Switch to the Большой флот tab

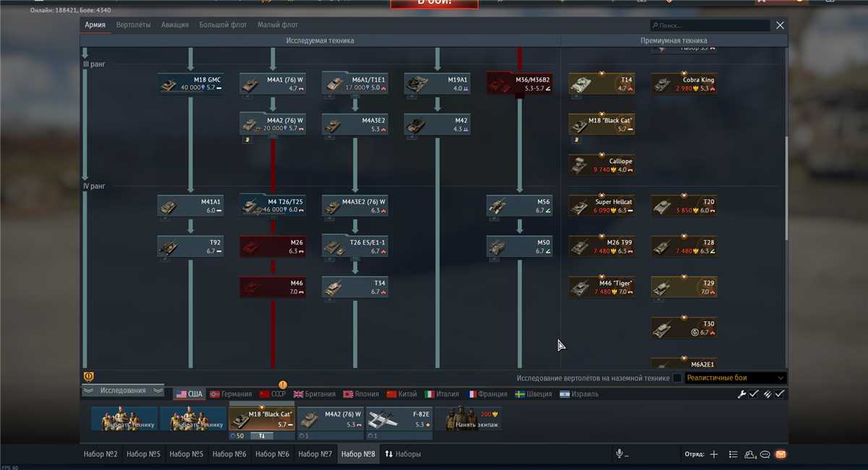pyautogui.click(x=224, y=25)
